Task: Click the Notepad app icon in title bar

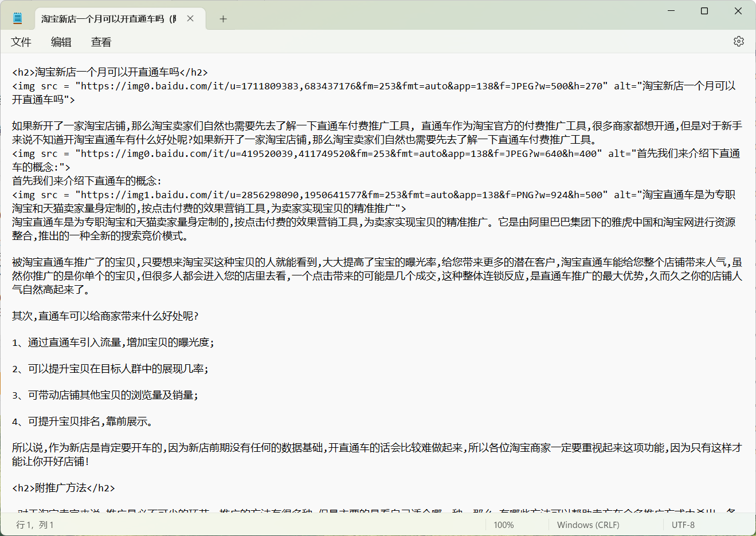Action: [18, 18]
